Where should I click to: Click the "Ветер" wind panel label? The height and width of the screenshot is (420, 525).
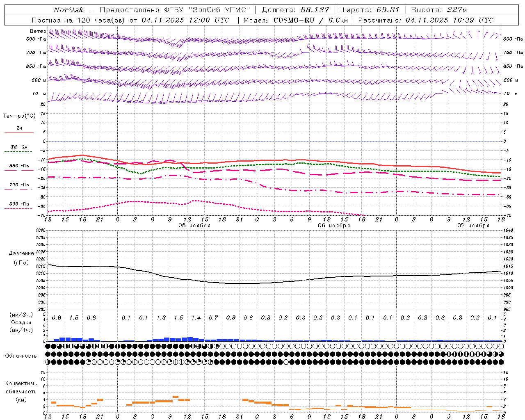[38, 31]
